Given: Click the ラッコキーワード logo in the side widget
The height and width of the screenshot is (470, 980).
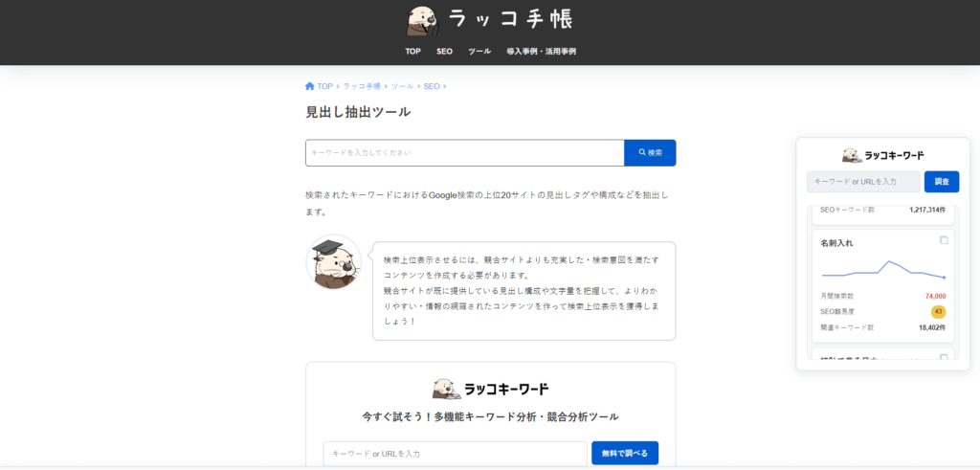Looking at the screenshot, I should (882, 155).
